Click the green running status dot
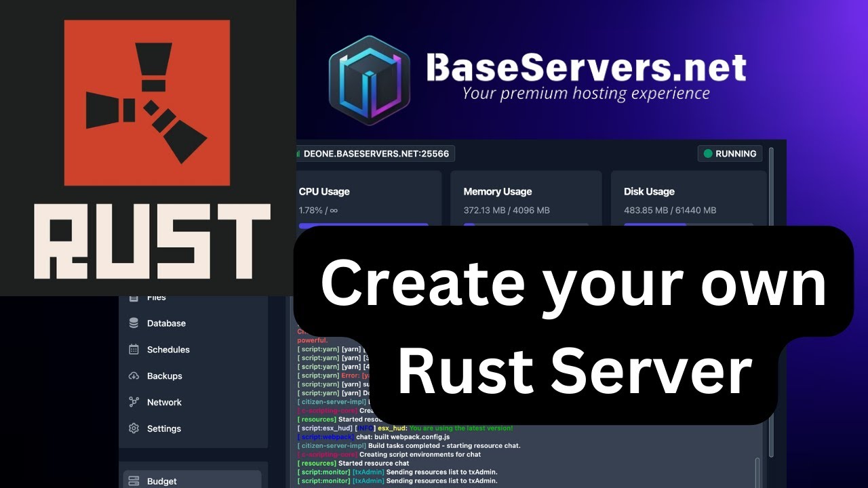Screen dimensions: 868x488 708,154
